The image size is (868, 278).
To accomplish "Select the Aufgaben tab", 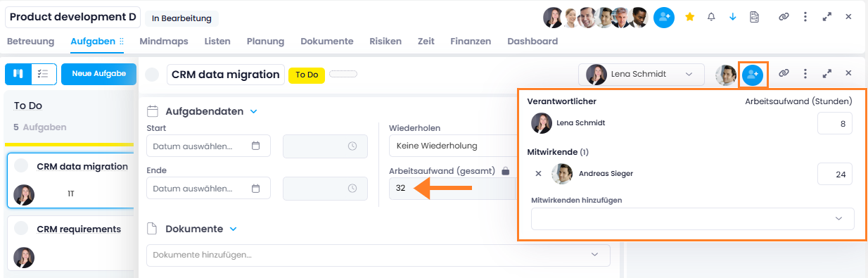I will click(x=93, y=42).
